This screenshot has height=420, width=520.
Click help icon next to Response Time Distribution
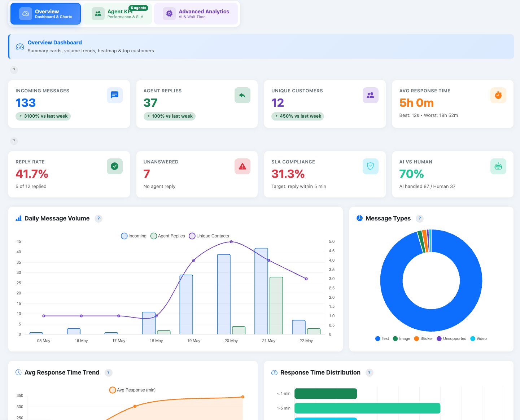(370, 373)
